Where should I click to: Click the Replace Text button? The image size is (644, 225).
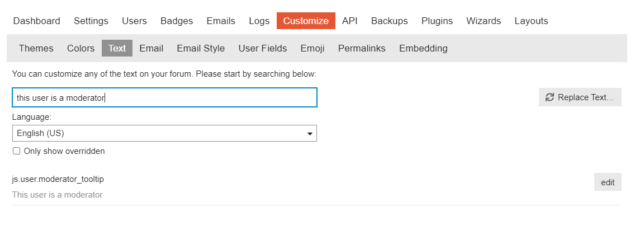[580, 97]
